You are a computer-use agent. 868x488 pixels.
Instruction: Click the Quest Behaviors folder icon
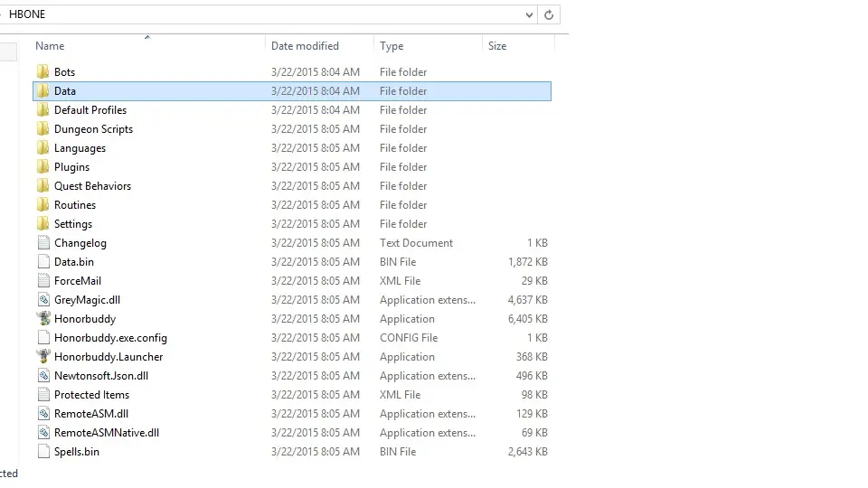pos(43,186)
